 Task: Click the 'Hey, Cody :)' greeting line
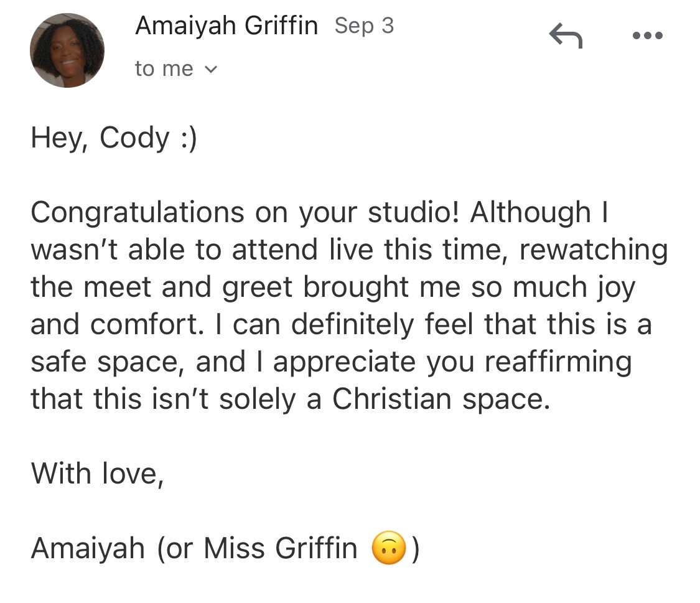pyautogui.click(x=114, y=138)
